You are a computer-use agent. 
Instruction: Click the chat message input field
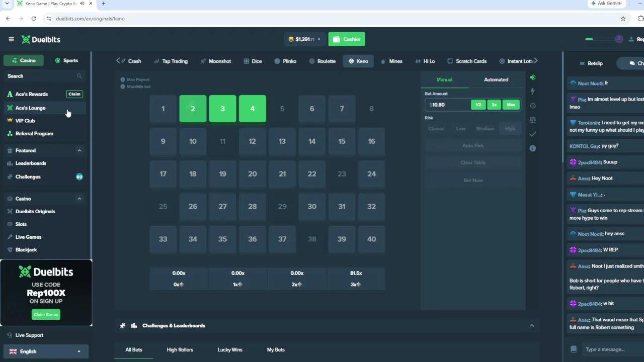point(613,349)
